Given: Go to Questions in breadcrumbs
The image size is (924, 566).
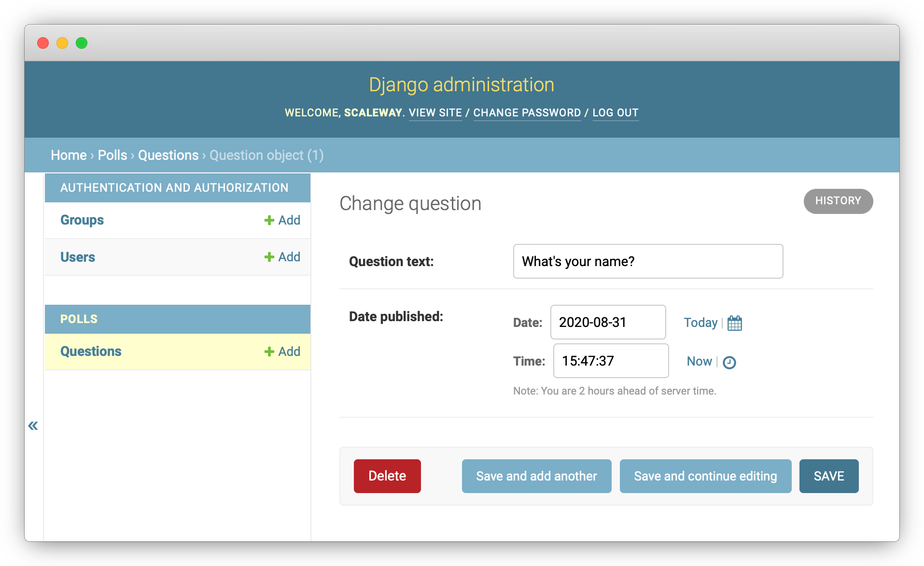Looking at the screenshot, I should tap(168, 155).
